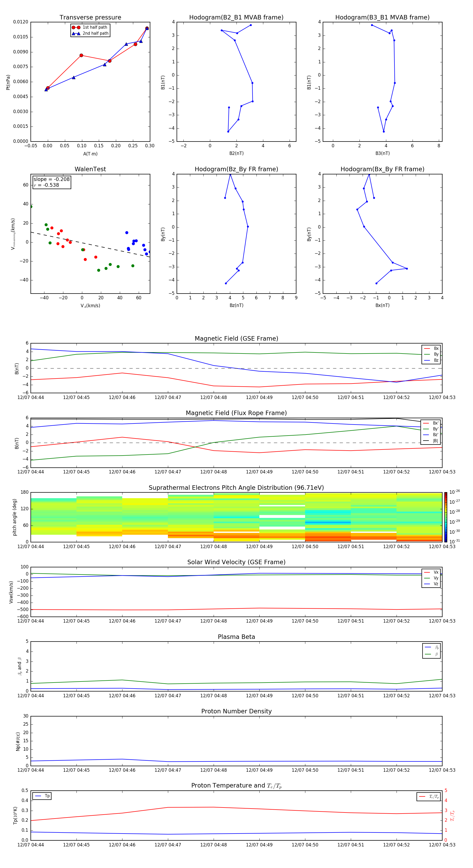Viewport: 473px width, 868px height.
Task: Click the '10^-26' colorbar tick label
Action: coord(455,492)
